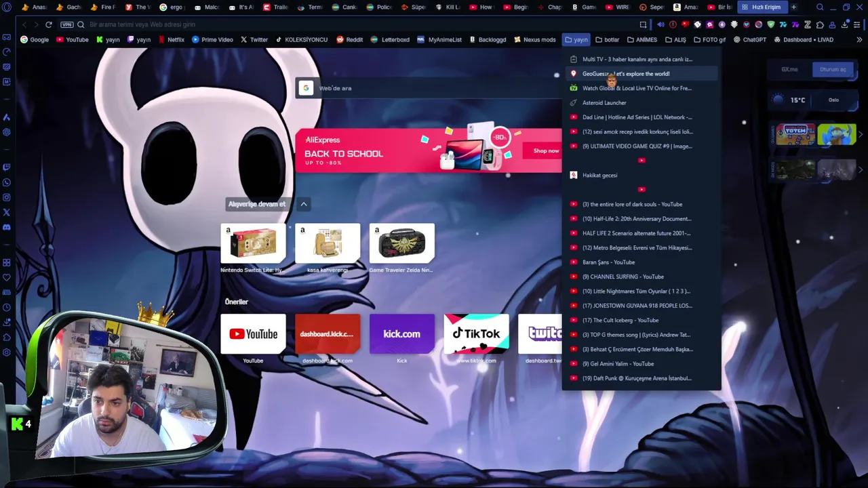This screenshot has height=488, width=868.
Task: Open the Nexus mods bookmark
Action: (535, 39)
